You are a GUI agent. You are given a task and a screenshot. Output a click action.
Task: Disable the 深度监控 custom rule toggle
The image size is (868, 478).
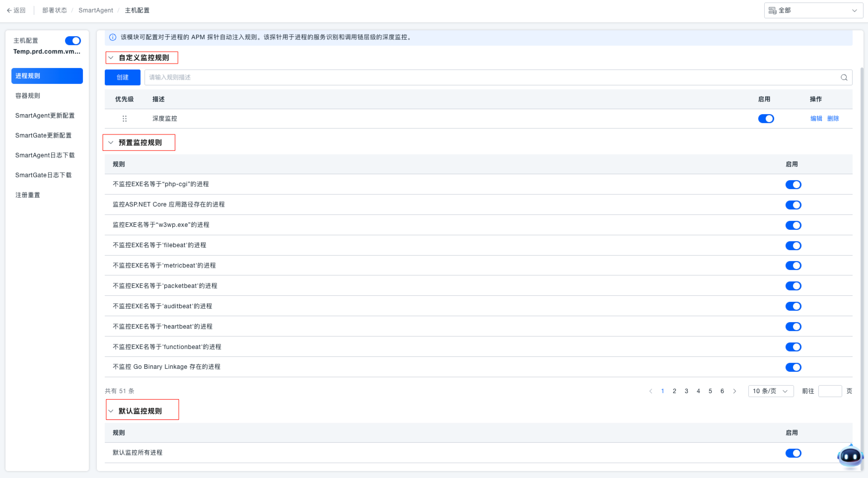click(766, 119)
